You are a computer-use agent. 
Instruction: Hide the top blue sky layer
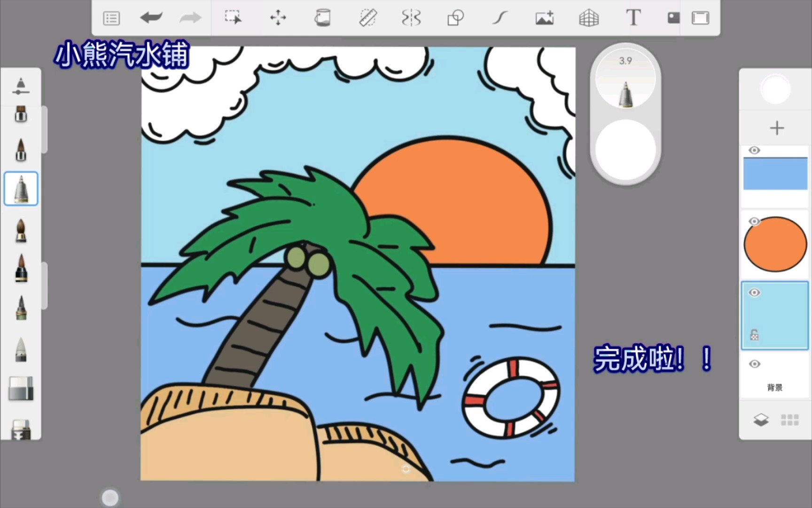coord(755,150)
